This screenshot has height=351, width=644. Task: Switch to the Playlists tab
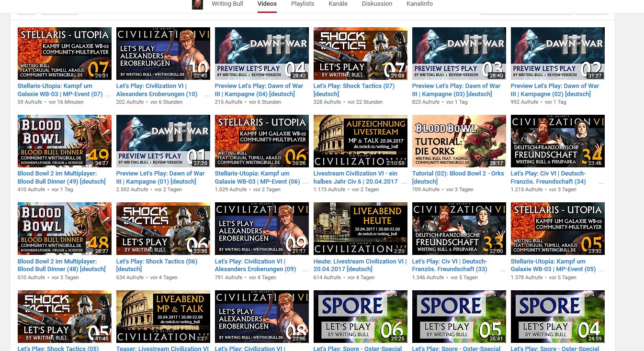(303, 4)
